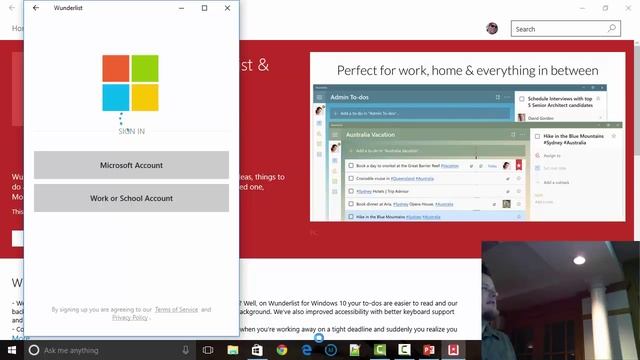Go back in the Store window
This screenshot has width=640, height=360.
point(12,8)
